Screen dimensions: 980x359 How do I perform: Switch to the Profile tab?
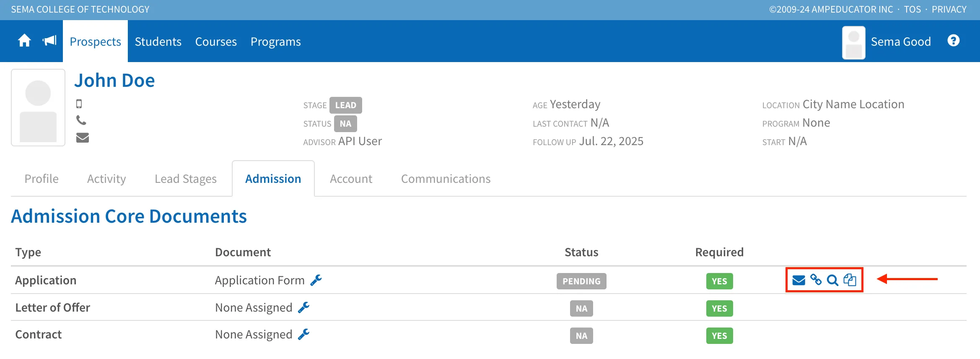point(41,179)
